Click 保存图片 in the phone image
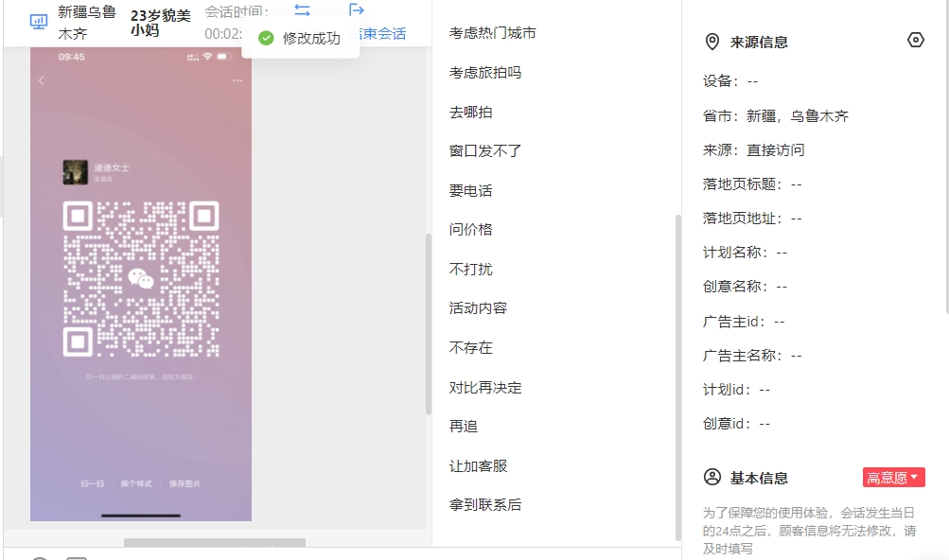The height and width of the screenshot is (560, 949). click(185, 483)
